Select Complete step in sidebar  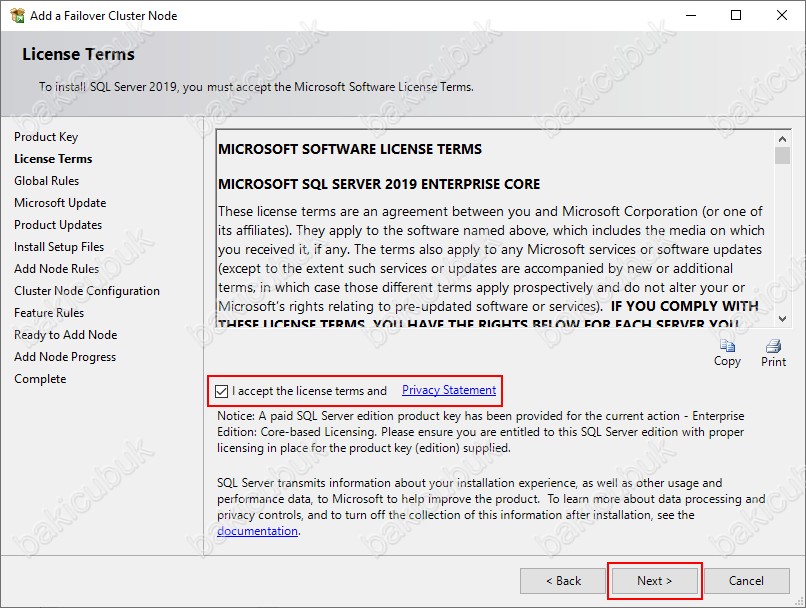(40, 379)
